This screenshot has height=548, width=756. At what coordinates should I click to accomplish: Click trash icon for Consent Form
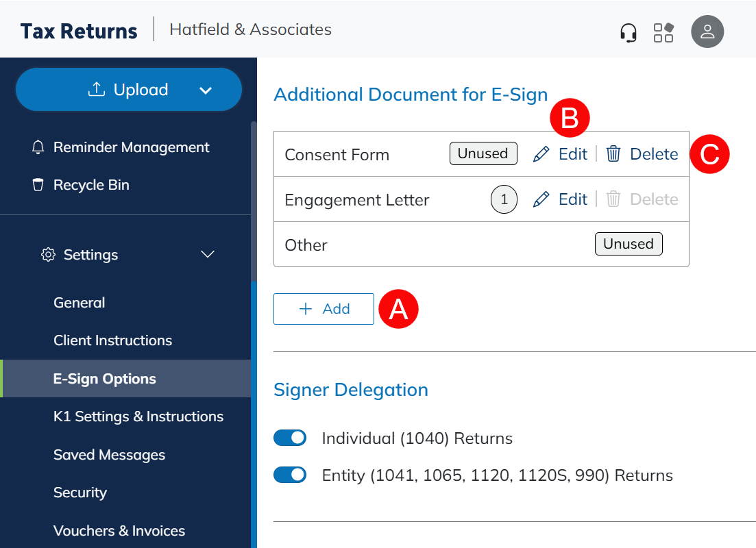pos(613,154)
